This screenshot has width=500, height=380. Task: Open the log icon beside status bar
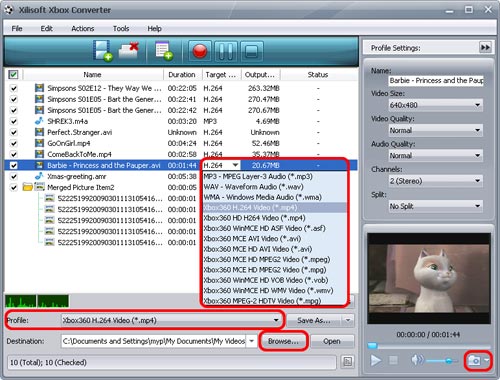coord(347,362)
